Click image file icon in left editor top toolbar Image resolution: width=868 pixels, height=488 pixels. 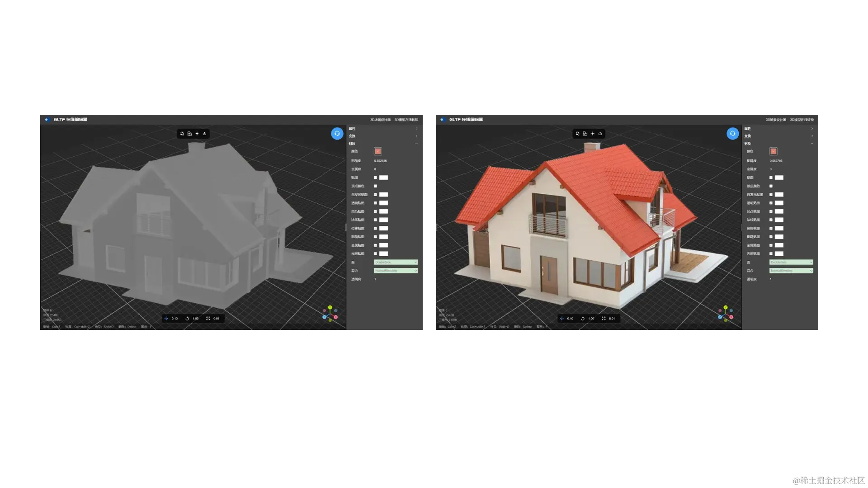click(x=189, y=134)
